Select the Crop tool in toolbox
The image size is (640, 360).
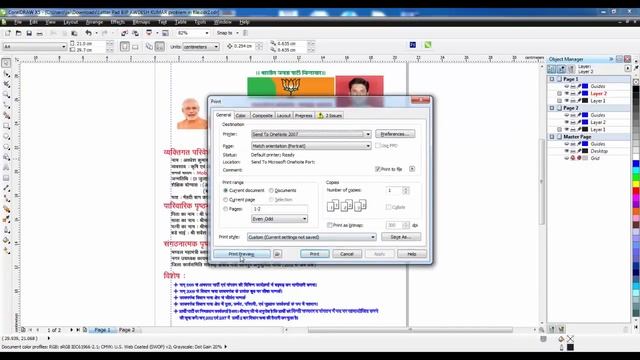click(x=6, y=84)
